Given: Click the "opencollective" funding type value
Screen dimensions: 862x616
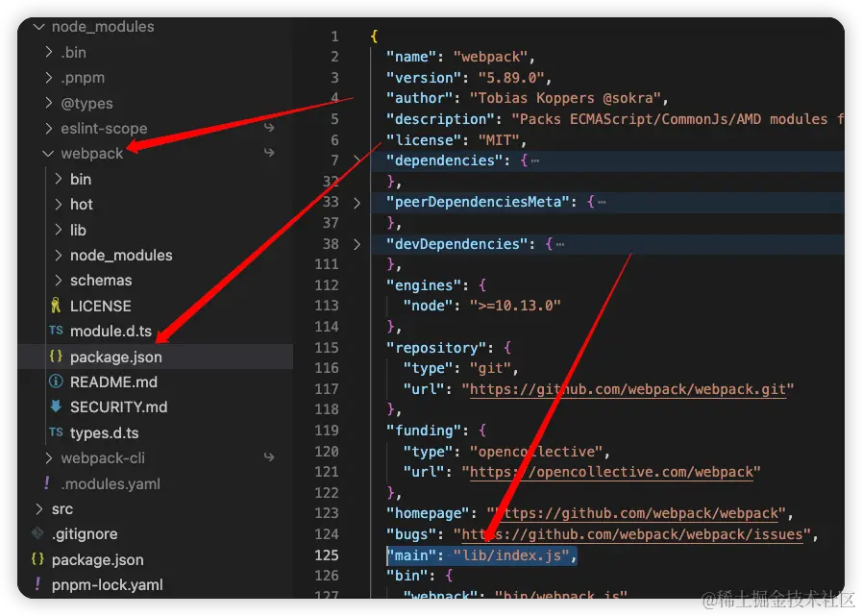Looking at the screenshot, I should (536, 452).
